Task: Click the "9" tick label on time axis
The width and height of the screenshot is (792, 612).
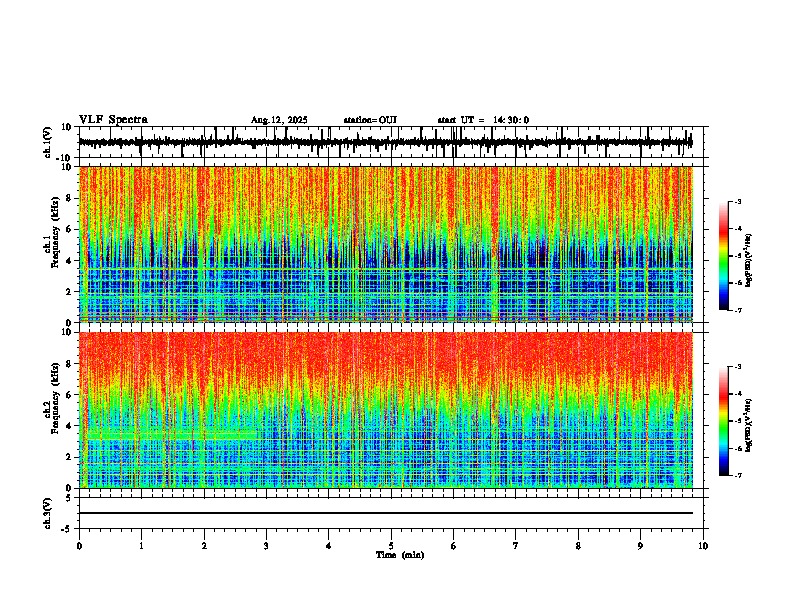Action: (640, 546)
